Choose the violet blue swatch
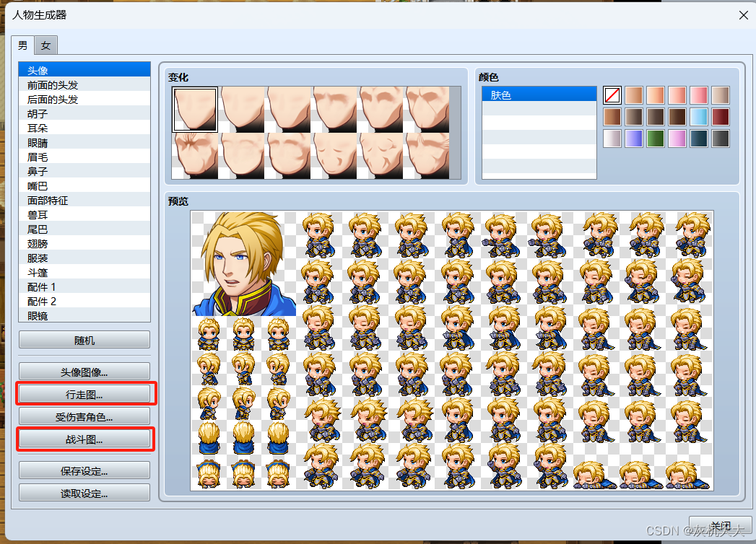Screen dimensions: 756x544 point(634,139)
